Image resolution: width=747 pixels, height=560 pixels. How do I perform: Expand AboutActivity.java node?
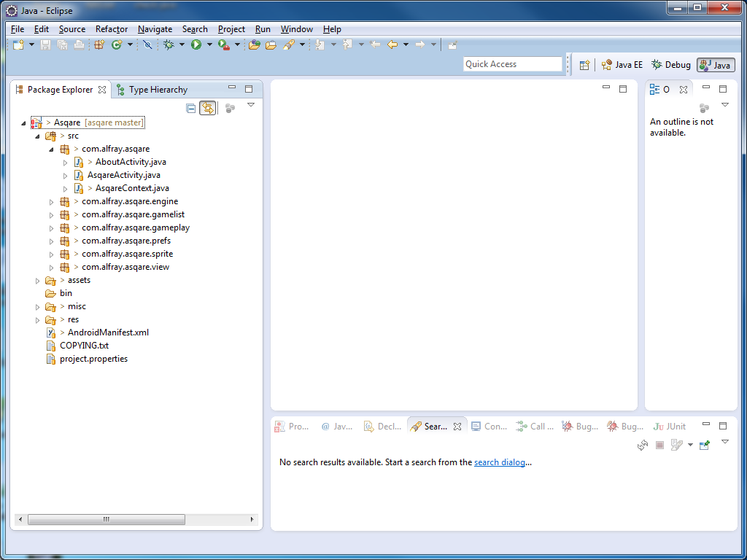(x=65, y=163)
